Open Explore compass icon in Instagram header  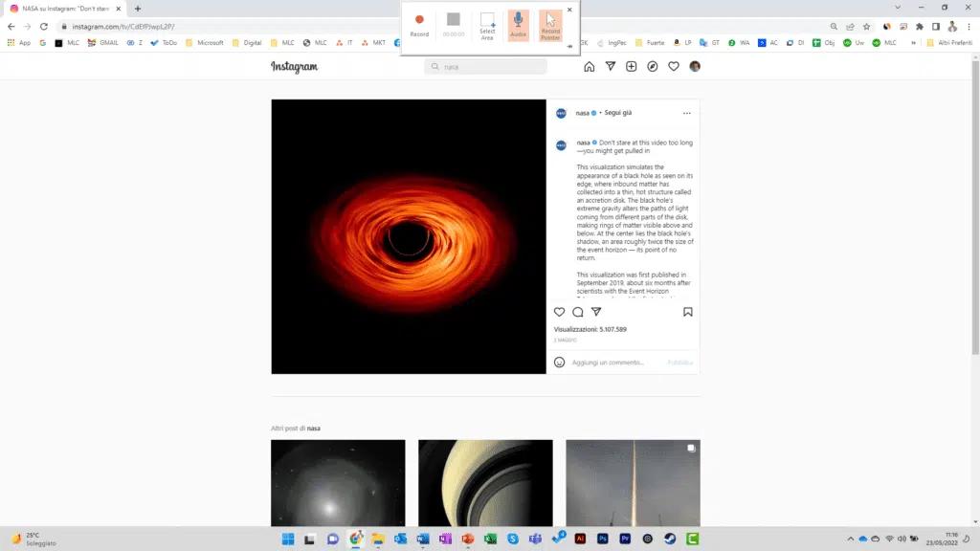pos(653,67)
